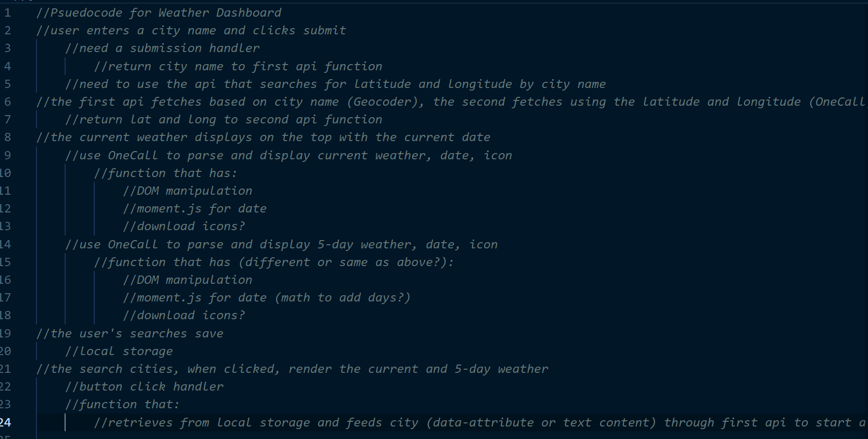The height and width of the screenshot is (439, 868).
Task: Click "//function that has:" comment line
Action: (165, 173)
